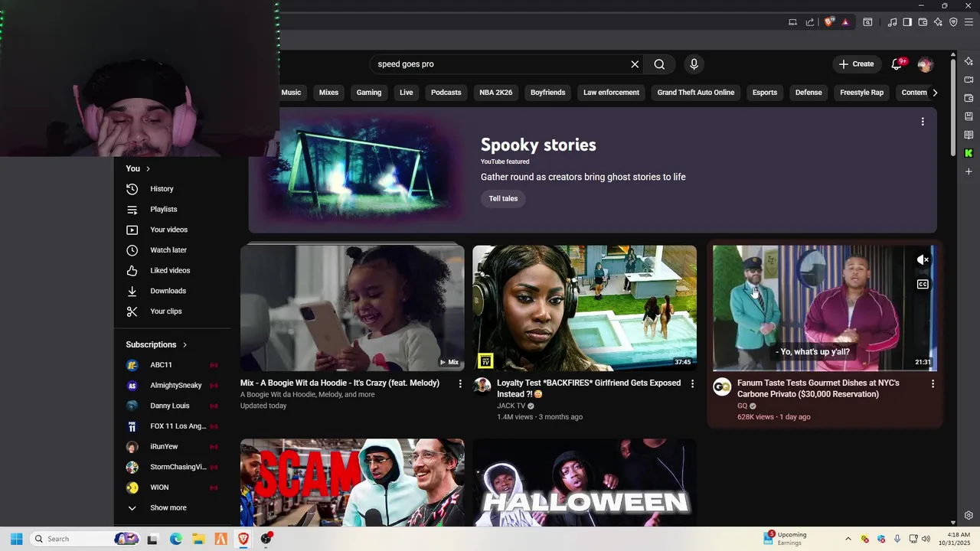980x551 pixels.
Task: Open Brave VPN shield icon
Action: 953,22
